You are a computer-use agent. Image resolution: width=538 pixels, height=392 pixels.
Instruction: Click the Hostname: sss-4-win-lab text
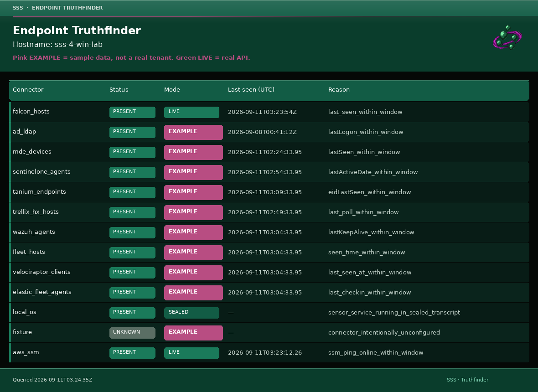[57, 45]
